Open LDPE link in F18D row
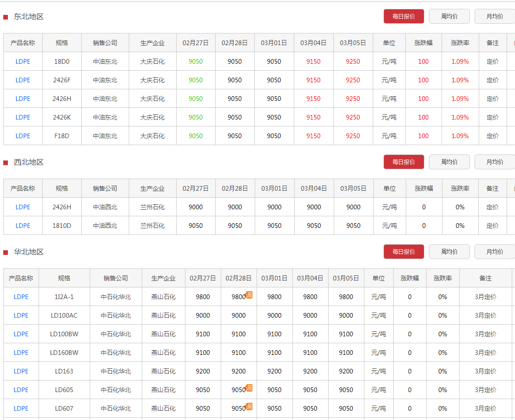 tap(23, 136)
